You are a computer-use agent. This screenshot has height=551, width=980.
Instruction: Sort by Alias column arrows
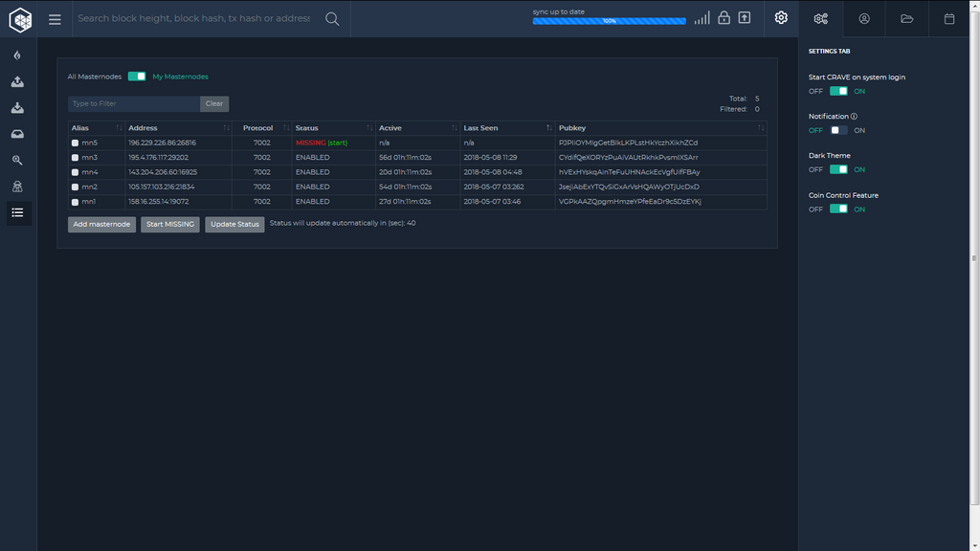pos(119,128)
